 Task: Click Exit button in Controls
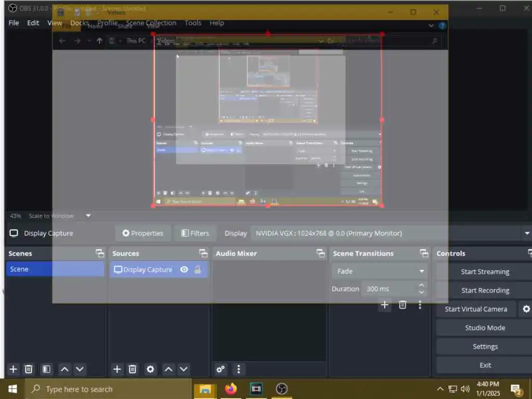pos(485,365)
